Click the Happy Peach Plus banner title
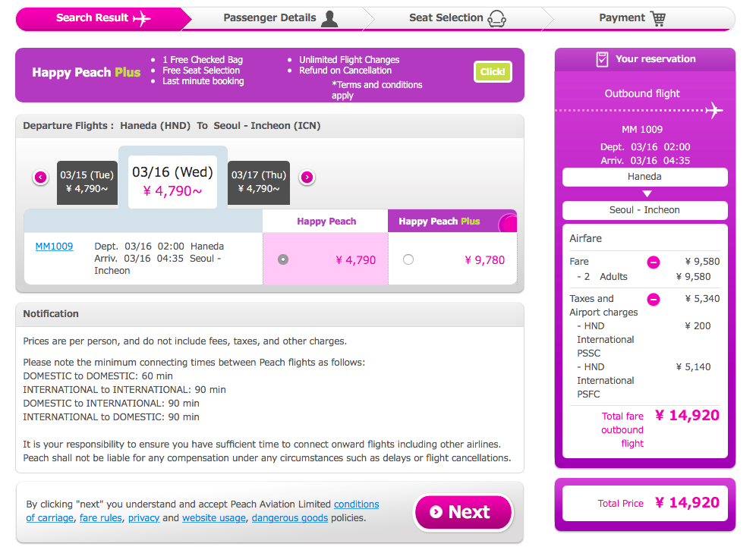Image resolution: width=756 pixels, height=550 pixels. [x=87, y=72]
